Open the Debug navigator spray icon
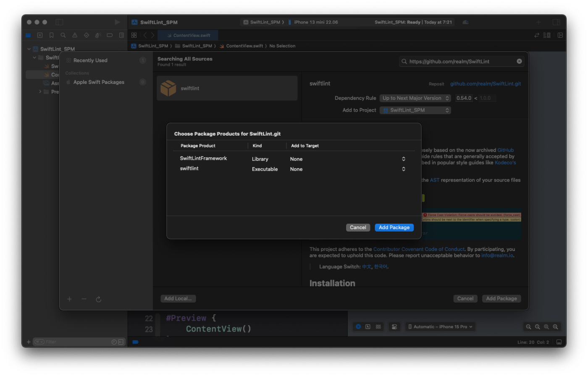 (x=98, y=35)
